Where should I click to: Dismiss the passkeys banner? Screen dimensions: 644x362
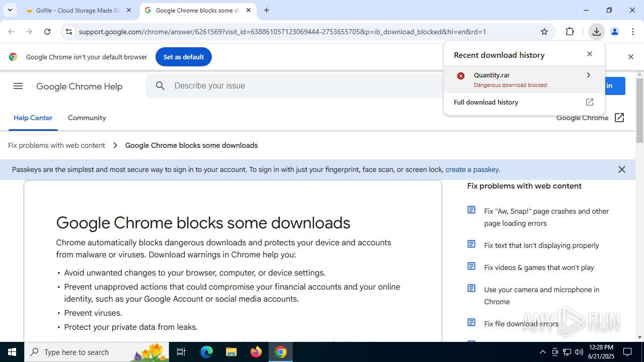click(x=622, y=169)
